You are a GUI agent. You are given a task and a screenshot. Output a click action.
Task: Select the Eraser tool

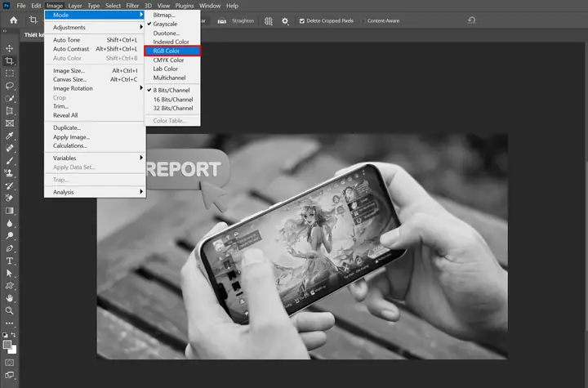point(9,198)
